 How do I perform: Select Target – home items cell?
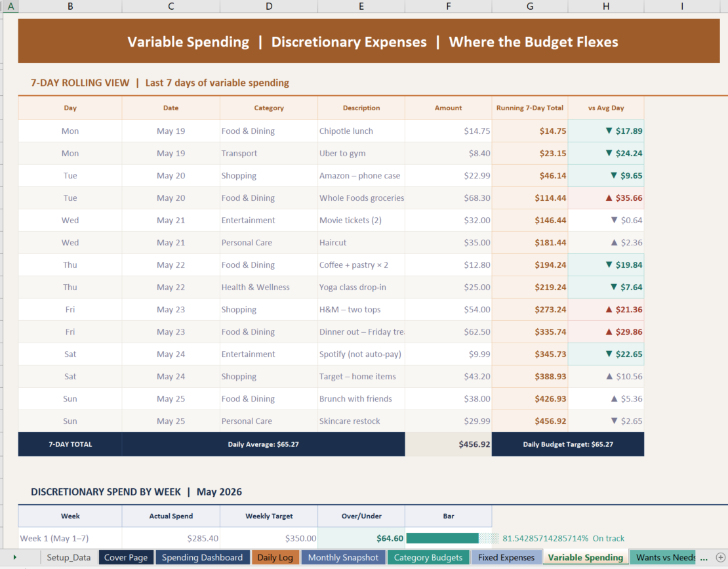click(x=361, y=376)
